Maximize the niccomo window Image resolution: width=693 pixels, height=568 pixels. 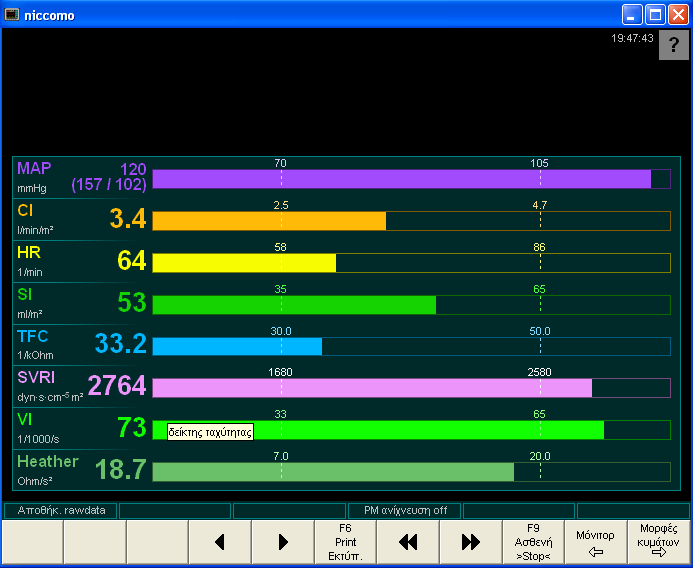click(x=655, y=15)
